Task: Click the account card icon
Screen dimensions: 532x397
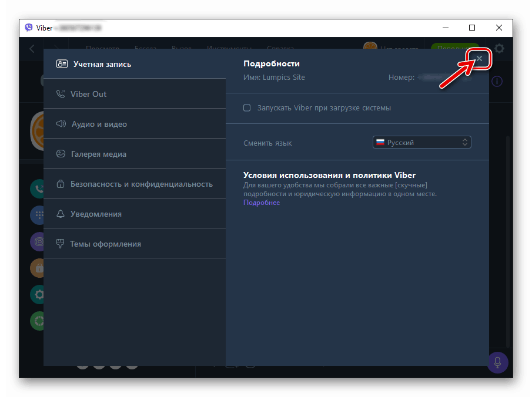Action: [62, 64]
